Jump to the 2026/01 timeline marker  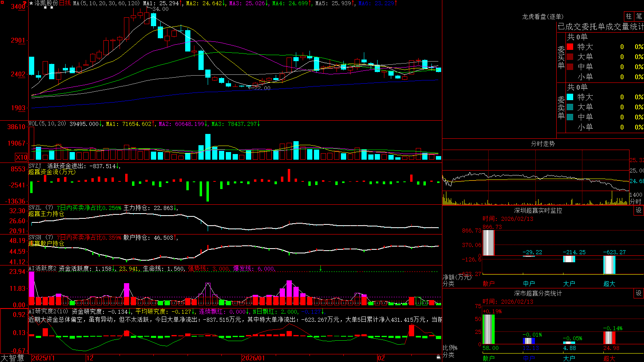click(253, 358)
